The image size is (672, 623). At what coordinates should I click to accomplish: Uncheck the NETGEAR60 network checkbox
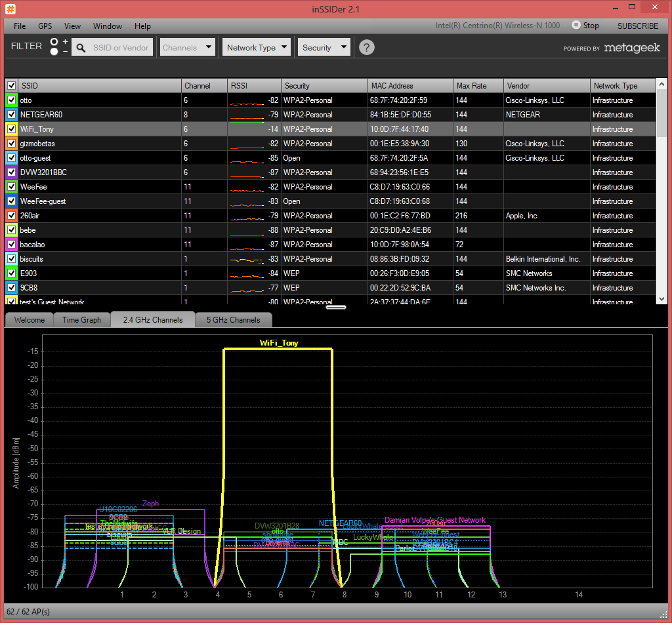(12, 115)
